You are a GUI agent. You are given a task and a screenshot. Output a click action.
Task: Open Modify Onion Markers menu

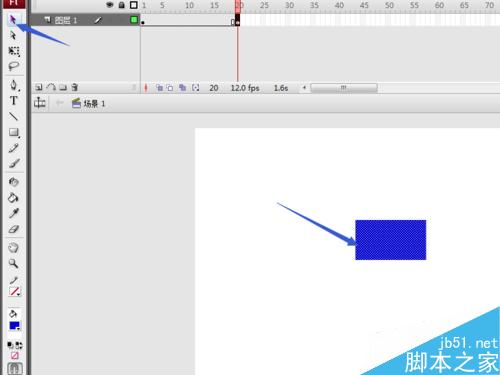point(196,88)
